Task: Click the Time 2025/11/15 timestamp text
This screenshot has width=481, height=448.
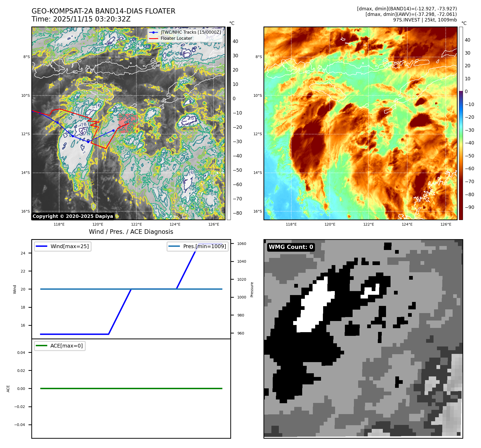Action: click(x=81, y=19)
